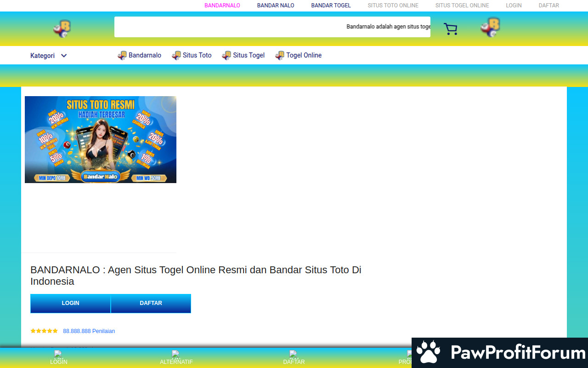Select SITUS TOTO ONLINE in top menu
This screenshot has height=368, width=588.
(393, 6)
